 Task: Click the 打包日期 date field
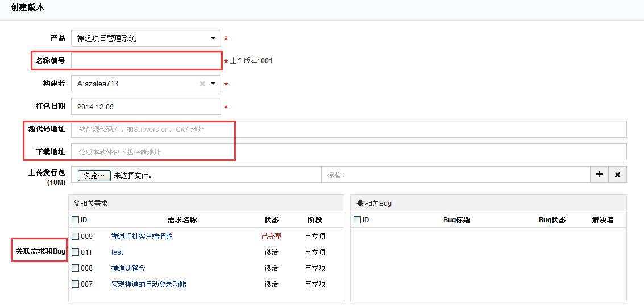point(146,106)
